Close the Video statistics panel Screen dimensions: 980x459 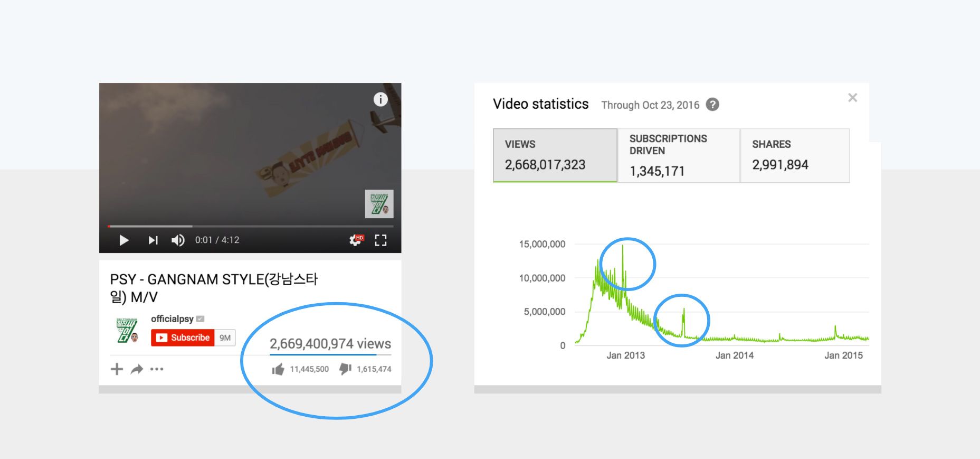852,98
